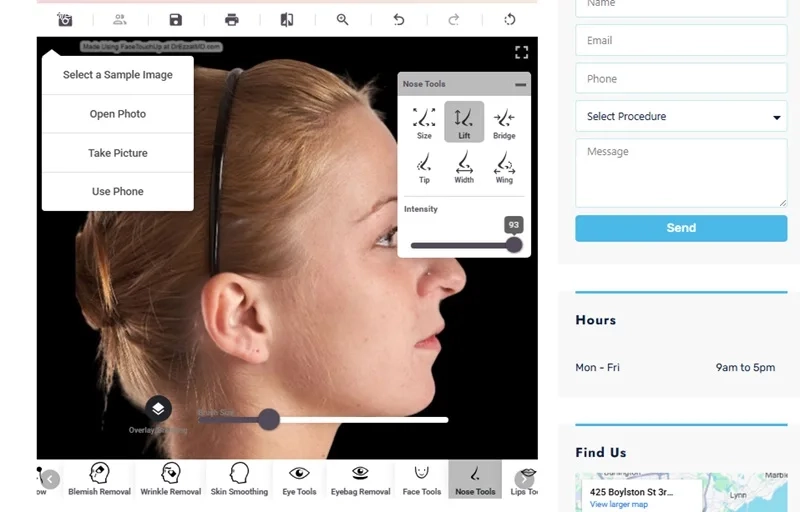This screenshot has width=800, height=512.
Task: Open Wrinkle Removal tool
Action: [x=171, y=479]
